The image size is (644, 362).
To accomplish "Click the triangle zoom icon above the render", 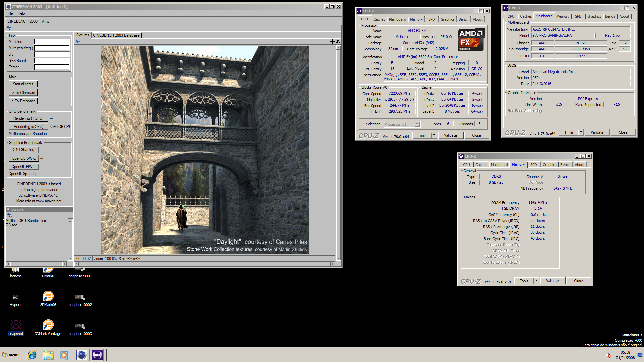I will click(338, 41).
